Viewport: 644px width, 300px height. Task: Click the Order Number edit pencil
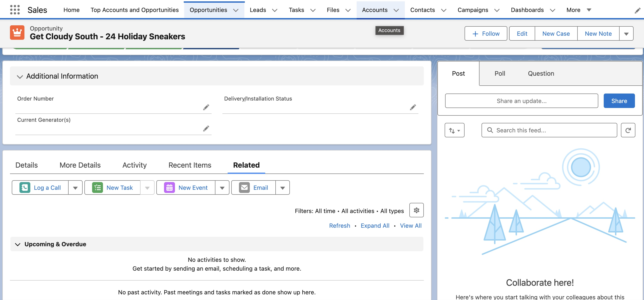coord(206,107)
